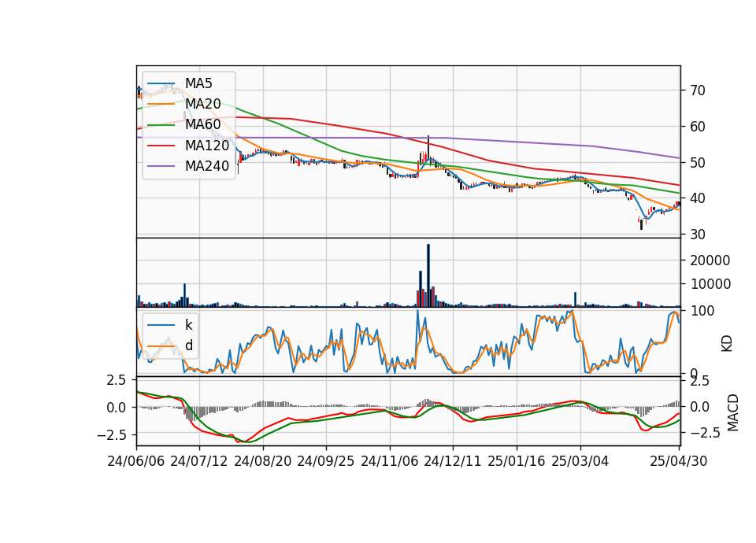Click the 100 tick on KD axis

click(702, 311)
